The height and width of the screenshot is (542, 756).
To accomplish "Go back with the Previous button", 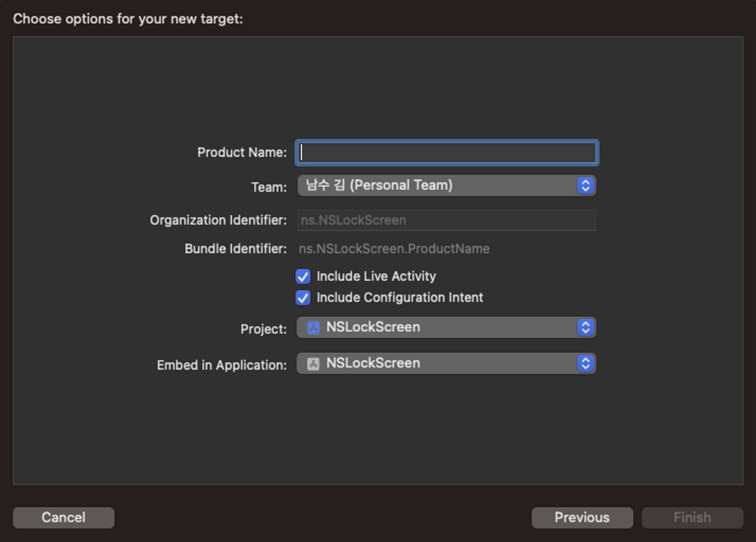I will tap(582, 517).
